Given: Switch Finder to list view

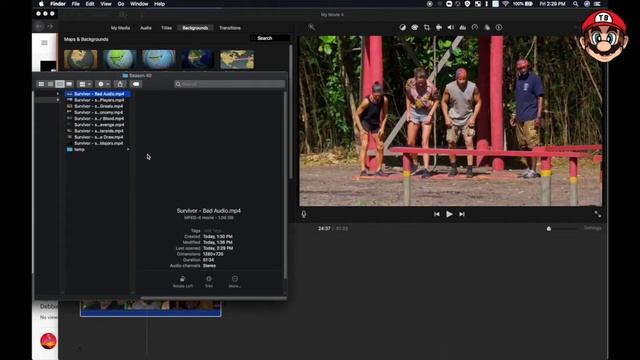Looking at the screenshot, I should (x=50, y=84).
